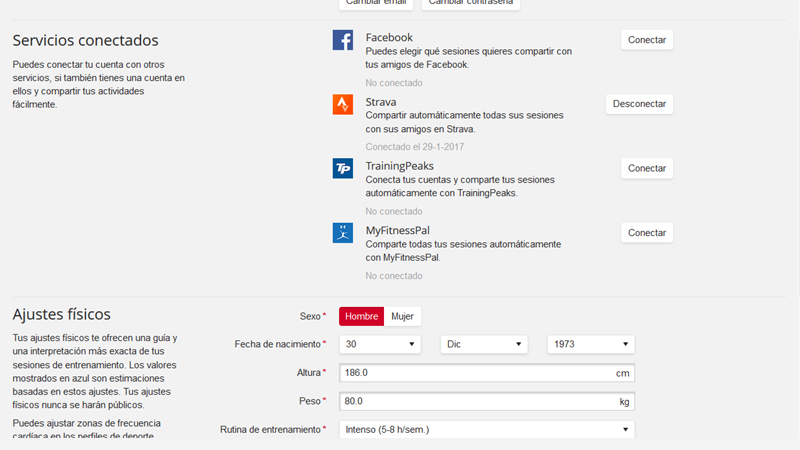
Task: Click the Strava service title
Action: 381,102
